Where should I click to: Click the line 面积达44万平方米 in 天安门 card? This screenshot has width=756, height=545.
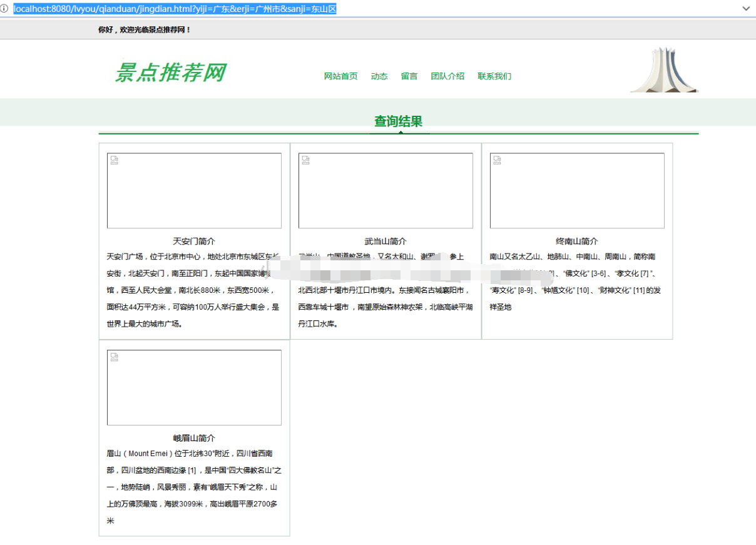point(193,307)
